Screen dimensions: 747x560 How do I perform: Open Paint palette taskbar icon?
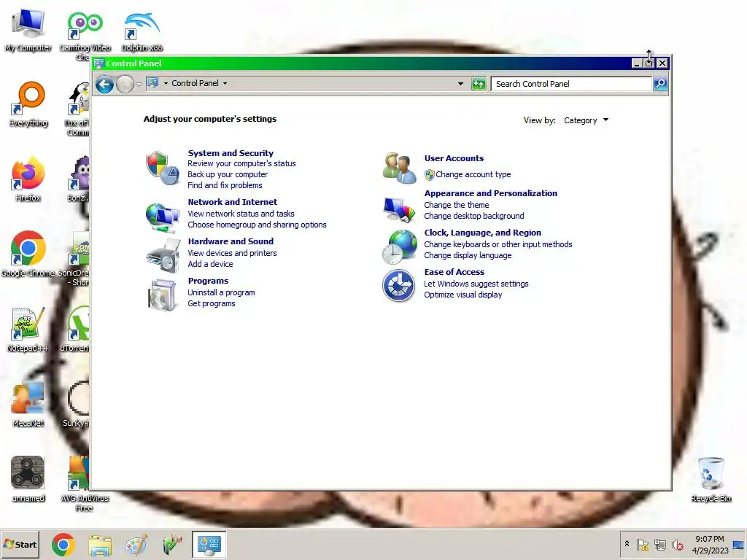[136, 545]
